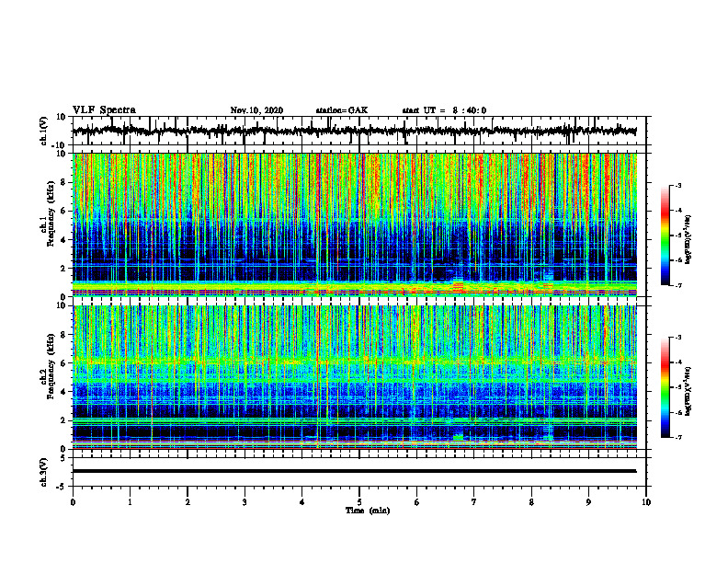Image resolution: width=728 pixels, height=563 pixels.
Task: Click the ch.1 color scale bar
Action: [665, 236]
